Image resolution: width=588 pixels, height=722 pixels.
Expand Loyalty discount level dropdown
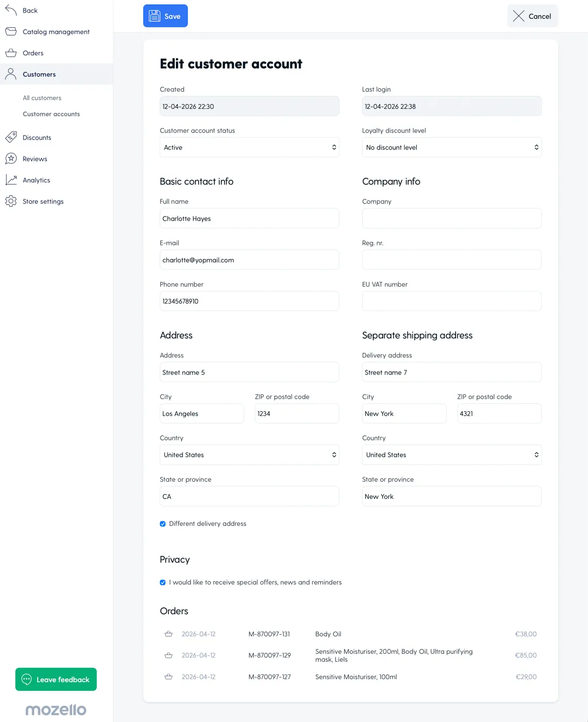[451, 147]
